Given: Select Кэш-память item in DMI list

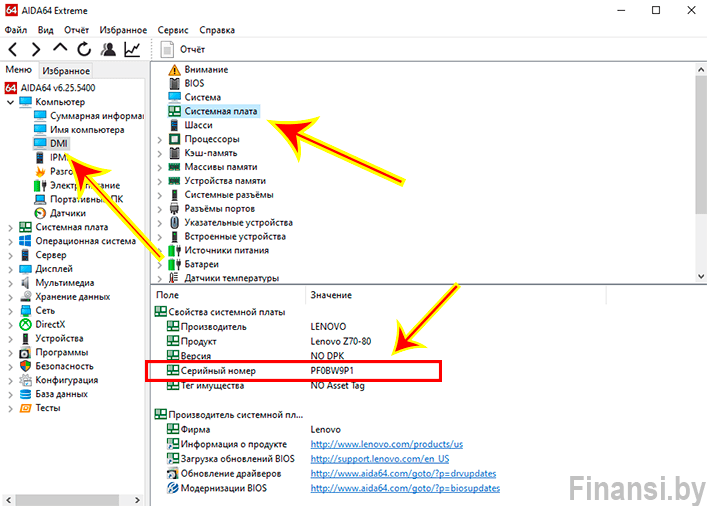Looking at the screenshot, I should click(x=202, y=153).
